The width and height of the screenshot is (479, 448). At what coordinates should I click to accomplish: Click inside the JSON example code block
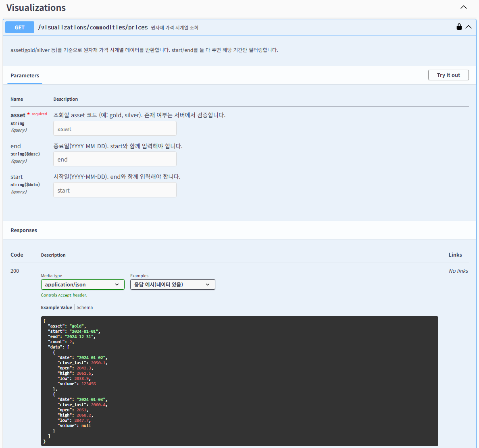(240, 381)
